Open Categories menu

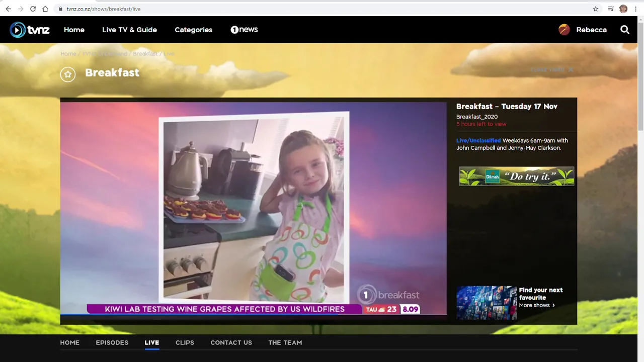pyautogui.click(x=194, y=30)
